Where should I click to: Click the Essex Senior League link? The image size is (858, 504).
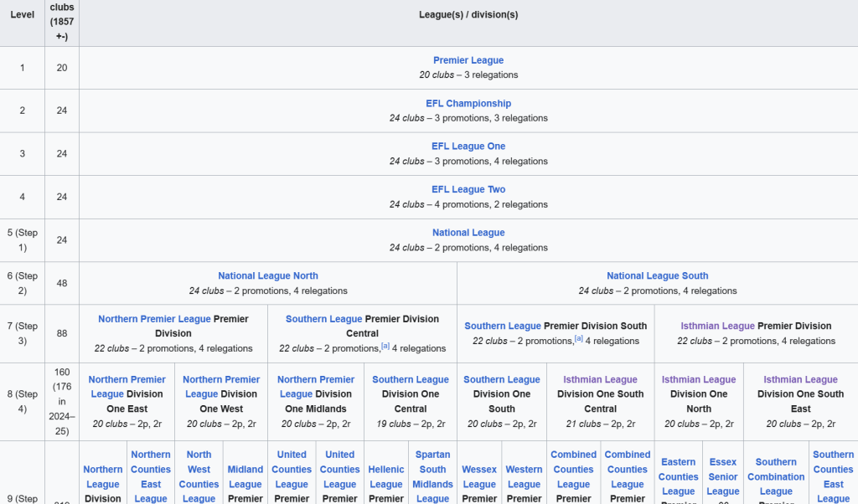pos(723,476)
